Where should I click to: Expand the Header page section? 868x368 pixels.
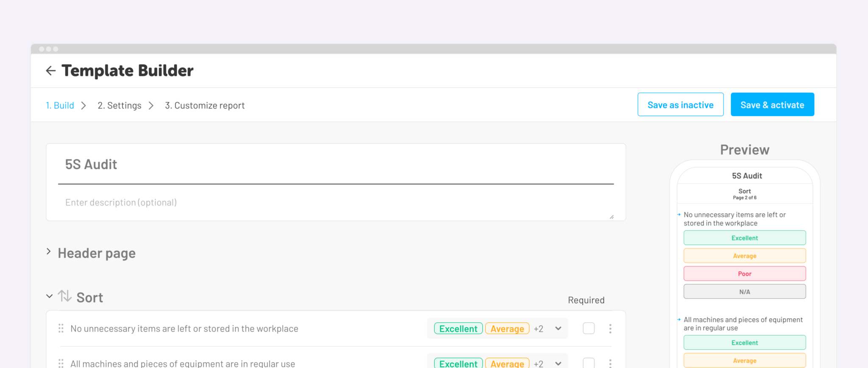click(49, 252)
